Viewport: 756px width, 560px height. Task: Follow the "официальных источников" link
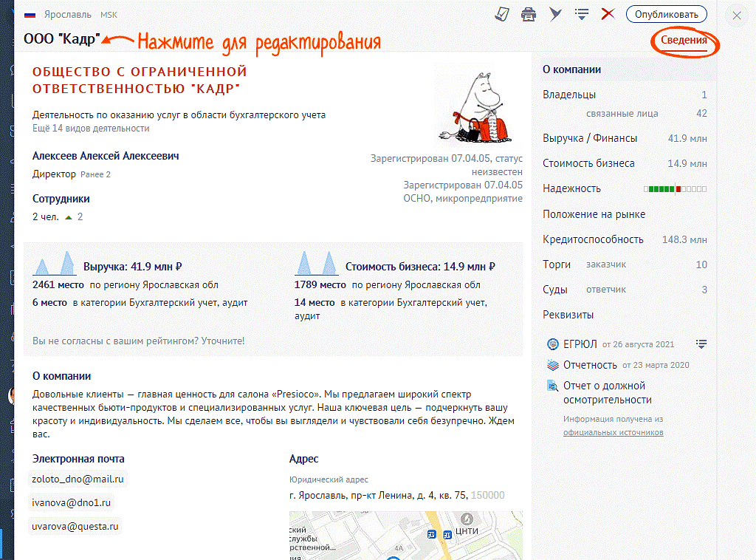pyautogui.click(x=613, y=432)
